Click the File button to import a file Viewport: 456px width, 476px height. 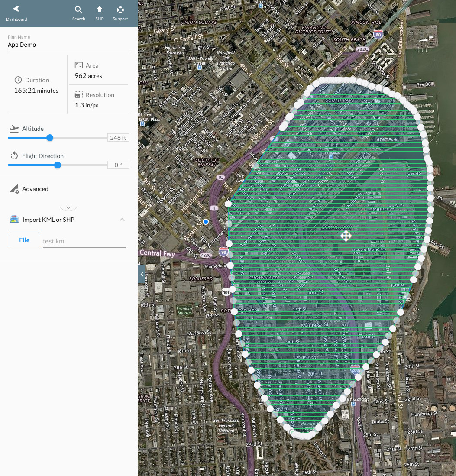click(x=24, y=240)
